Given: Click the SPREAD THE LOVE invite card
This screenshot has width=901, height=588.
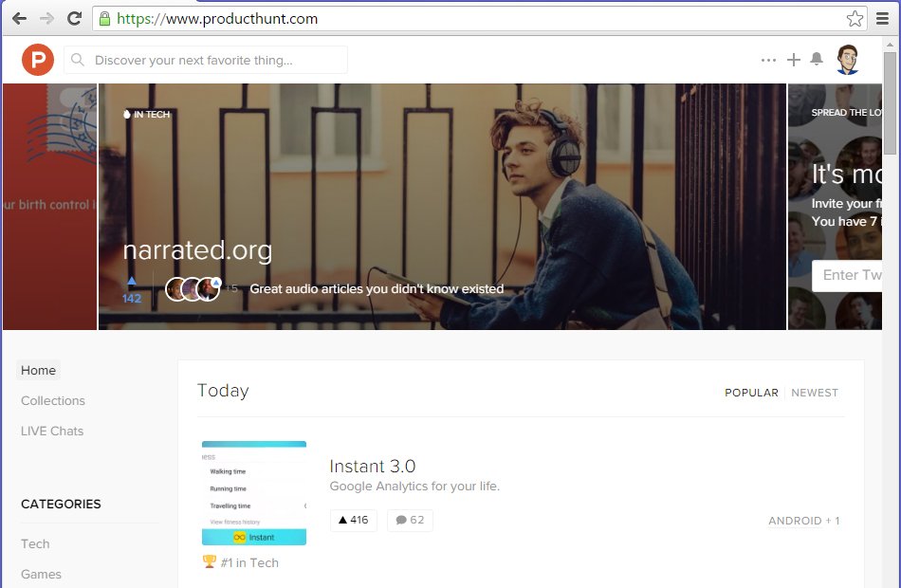Looking at the screenshot, I should [835, 207].
